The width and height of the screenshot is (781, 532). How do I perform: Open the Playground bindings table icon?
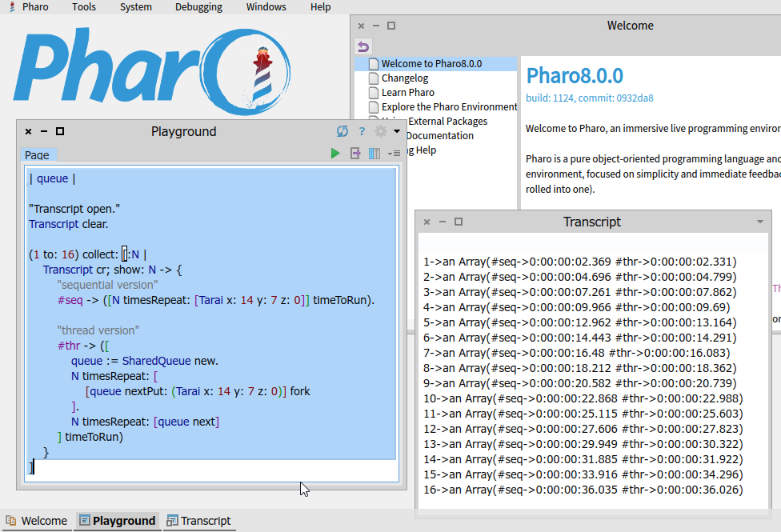pyautogui.click(x=374, y=154)
